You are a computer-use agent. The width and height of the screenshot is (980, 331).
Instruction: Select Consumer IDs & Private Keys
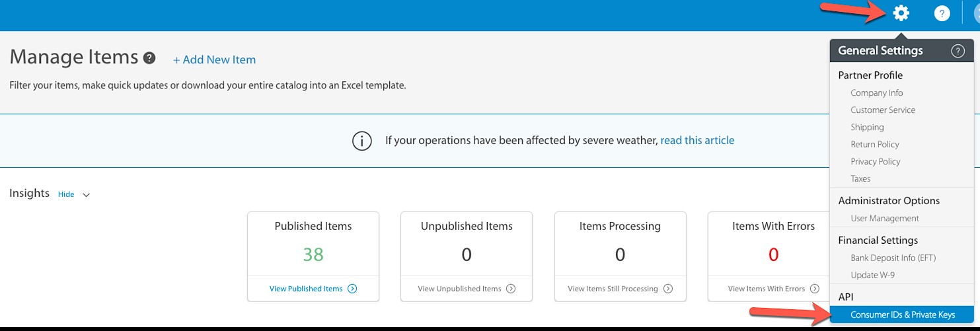[x=902, y=315]
